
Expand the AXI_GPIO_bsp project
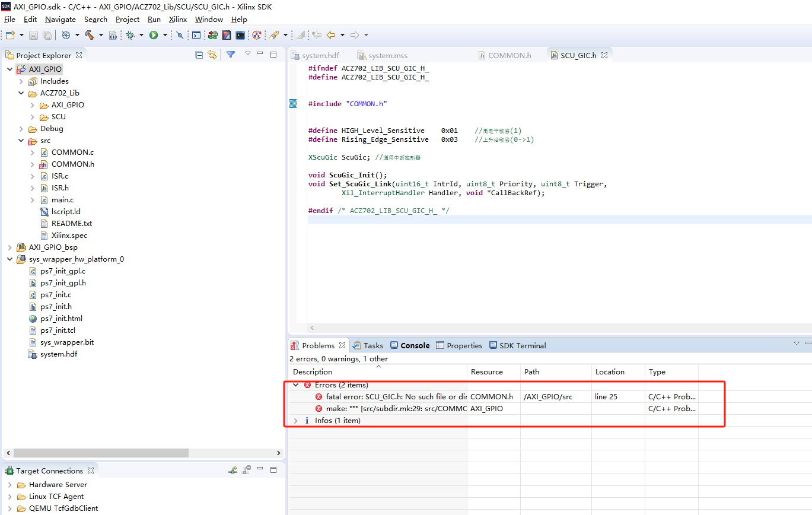pyautogui.click(x=10, y=247)
